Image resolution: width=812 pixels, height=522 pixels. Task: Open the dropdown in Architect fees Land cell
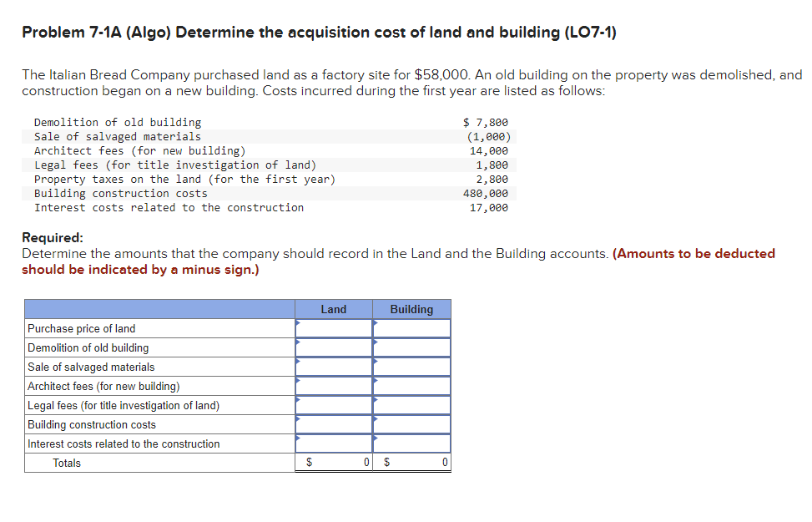(298, 381)
